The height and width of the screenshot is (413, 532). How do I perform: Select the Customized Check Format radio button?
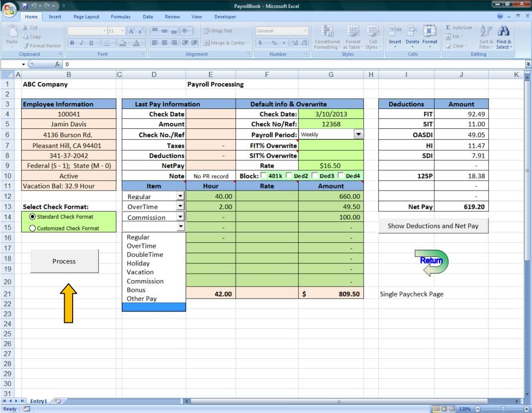pyautogui.click(x=31, y=228)
